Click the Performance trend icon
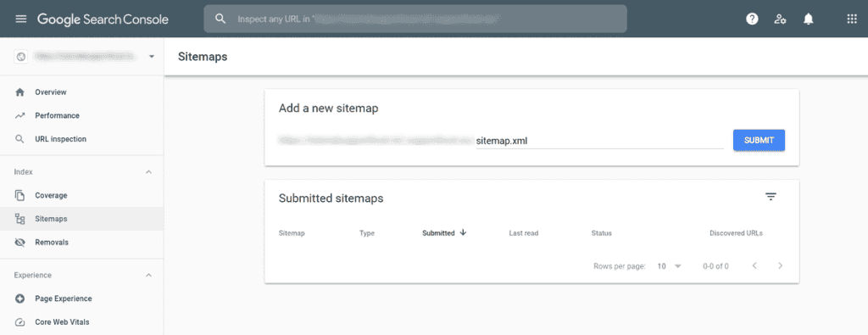868x335 pixels. point(20,115)
